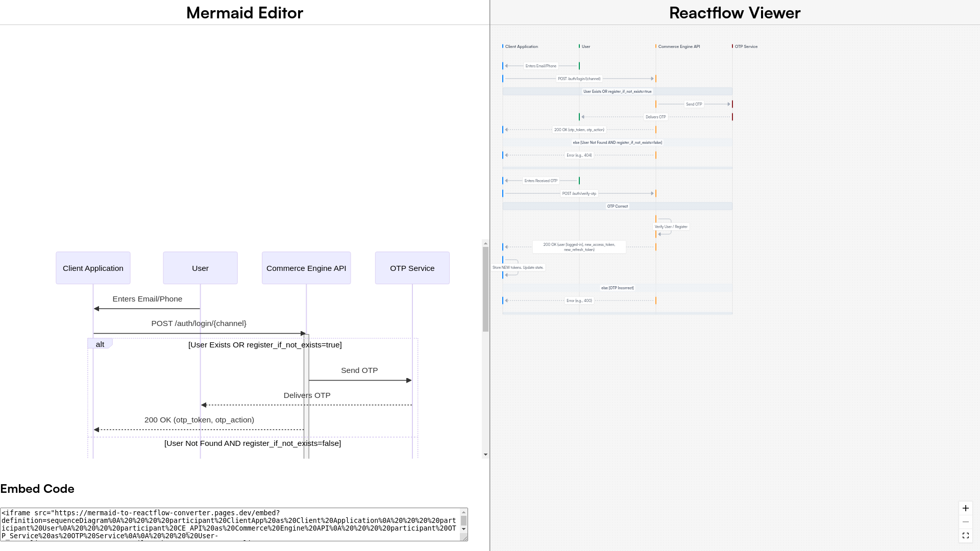Screen dimensions: 980x551
Task: Click '200 OK (user [logged-in], new_access_token...)' label
Action: [579, 247]
